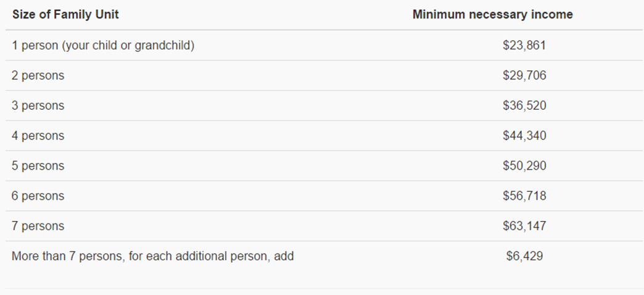Select the 3 persons row label
Screen dimensions: 644x295
pyautogui.click(x=38, y=106)
